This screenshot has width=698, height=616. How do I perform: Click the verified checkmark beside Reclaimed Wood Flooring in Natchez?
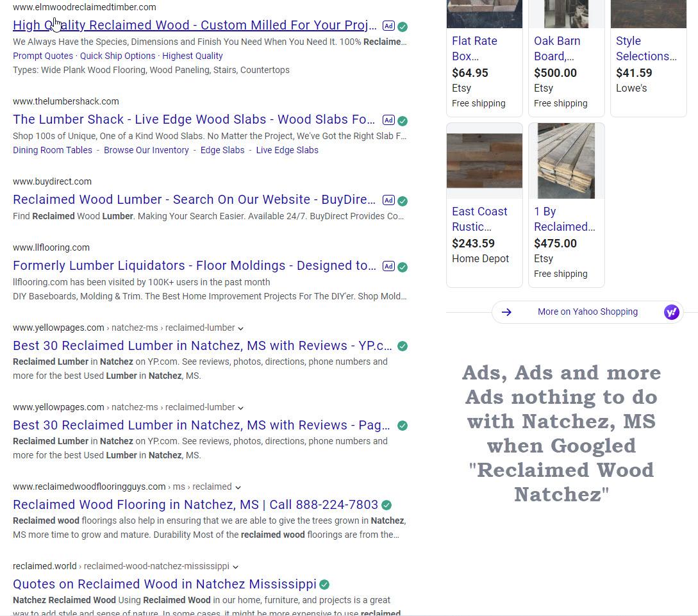[x=386, y=505]
